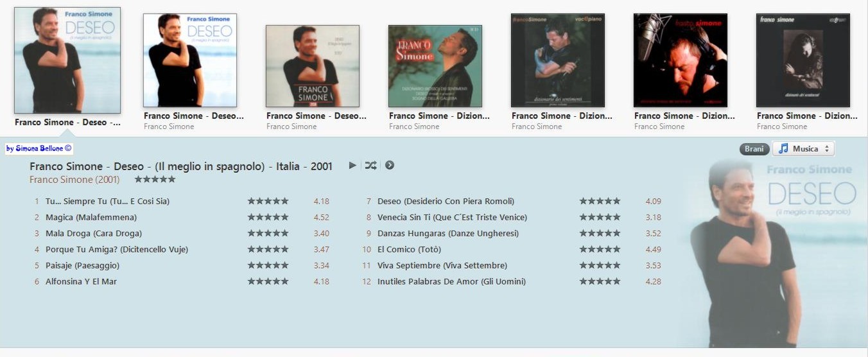Open the second Deseo album cover
The height and width of the screenshot is (357, 868).
coord(190,60)
